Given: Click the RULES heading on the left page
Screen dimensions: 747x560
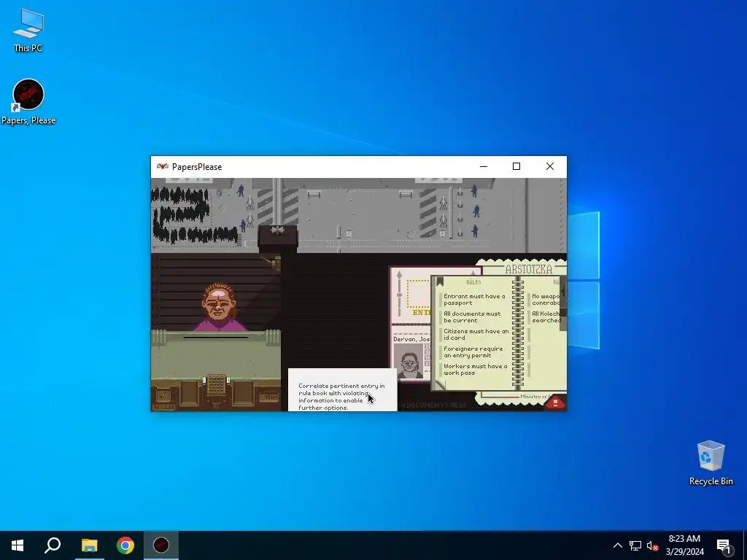Looking at the screenshot, I should tap(473, 282).
